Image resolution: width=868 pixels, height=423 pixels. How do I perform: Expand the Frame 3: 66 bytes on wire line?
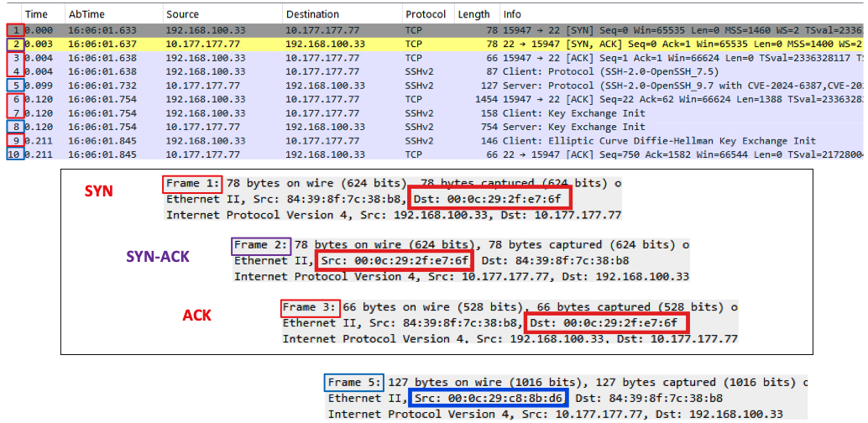point(510,306)
